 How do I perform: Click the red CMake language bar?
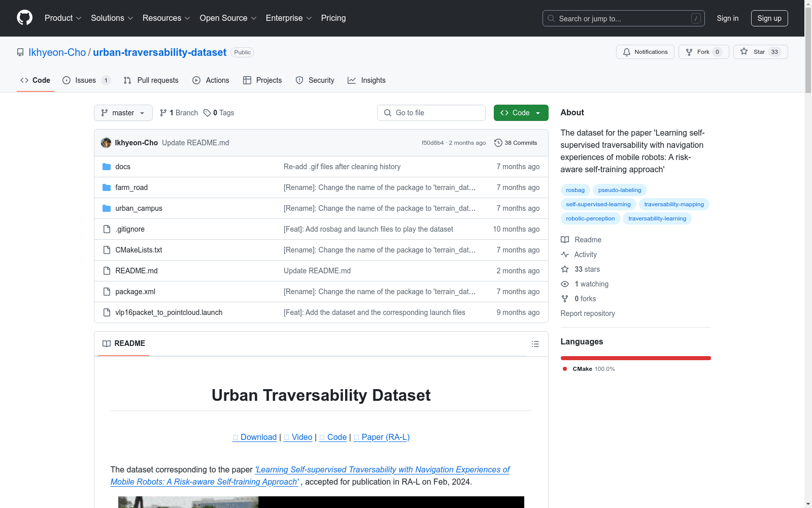point(636,358)
